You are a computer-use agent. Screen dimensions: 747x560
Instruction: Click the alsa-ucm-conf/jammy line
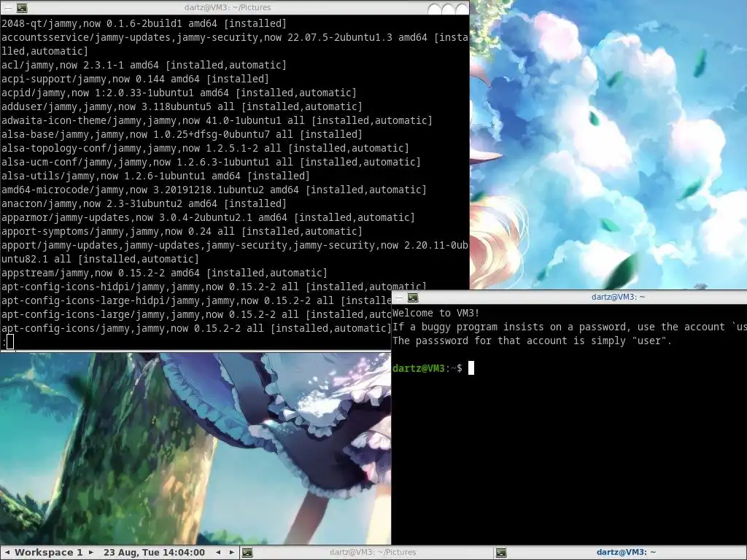pos(211,162)
